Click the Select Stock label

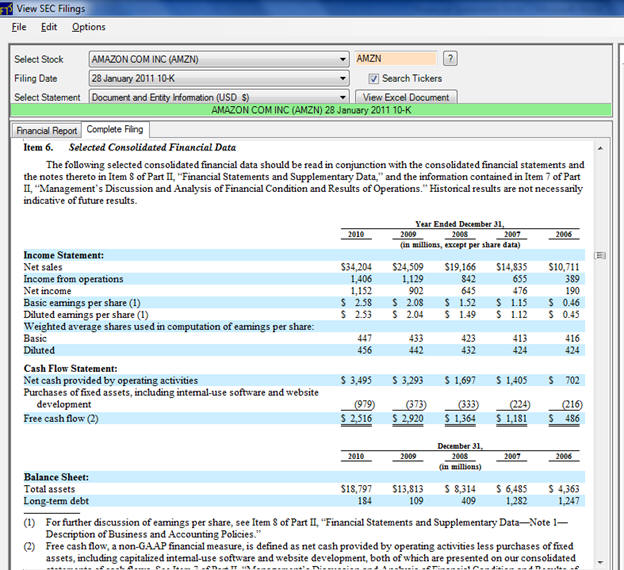39,59
